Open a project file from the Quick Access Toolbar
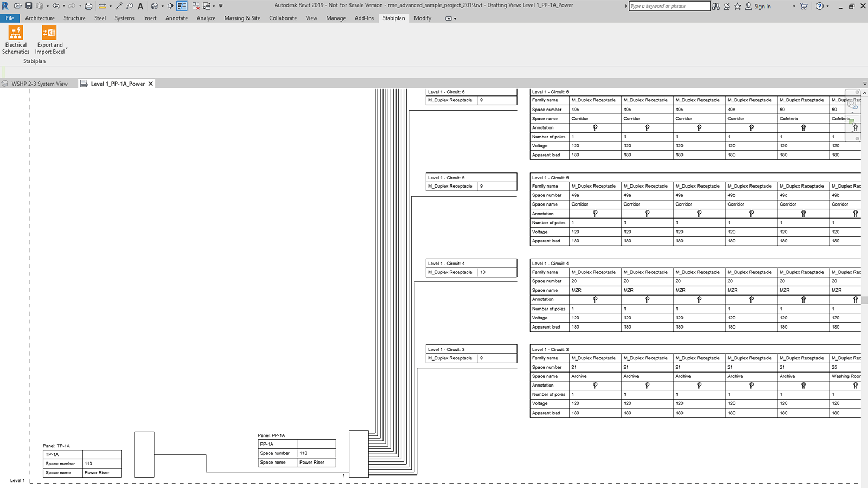Viewport: 868px width, 488px height. (17, 6)
